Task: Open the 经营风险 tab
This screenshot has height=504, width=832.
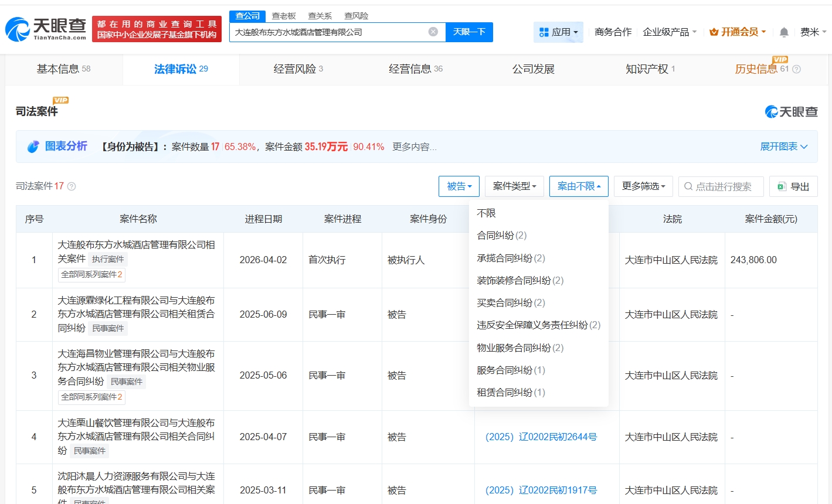Action: [x=298, y=69]
